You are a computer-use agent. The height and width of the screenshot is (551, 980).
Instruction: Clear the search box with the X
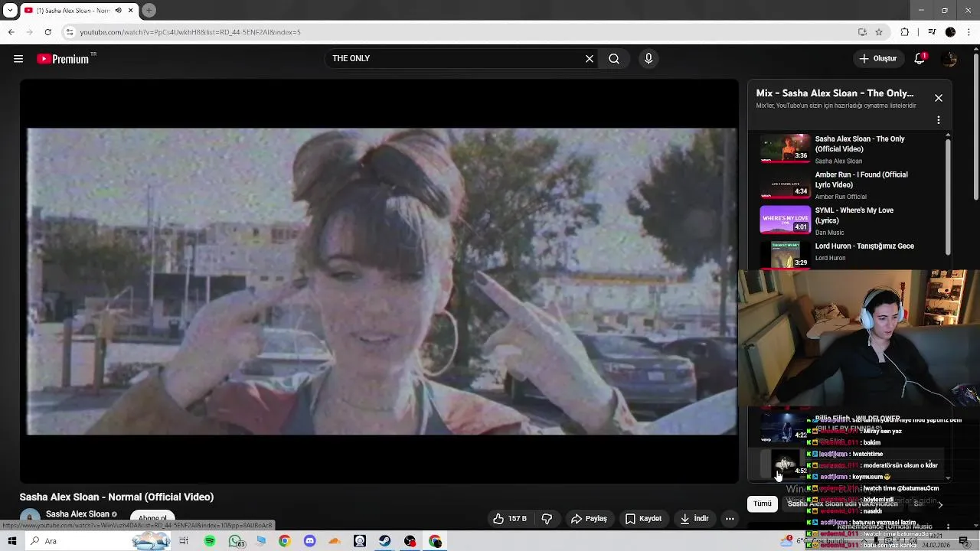pyautogui.click(x=590, y=59)
